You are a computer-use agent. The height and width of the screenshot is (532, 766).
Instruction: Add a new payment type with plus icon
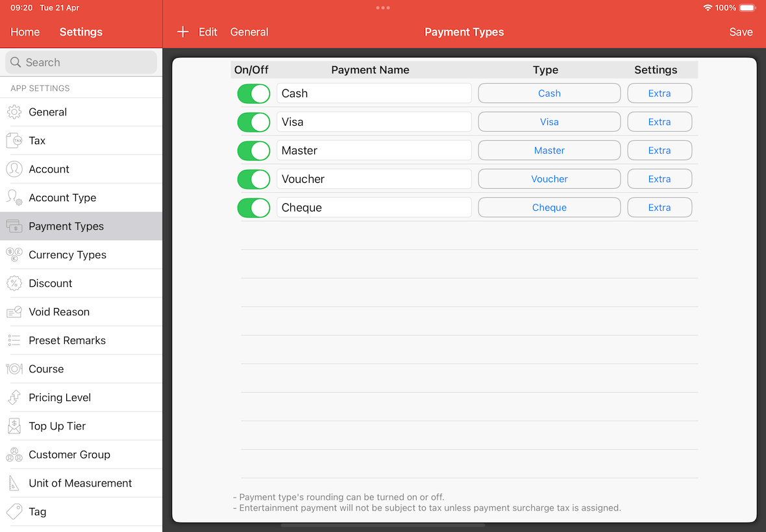click(182, 32)
